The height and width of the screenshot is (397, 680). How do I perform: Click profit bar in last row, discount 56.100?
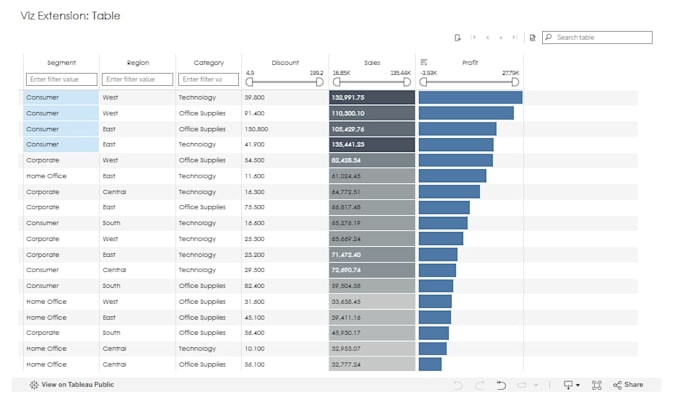tap(430, 364)
